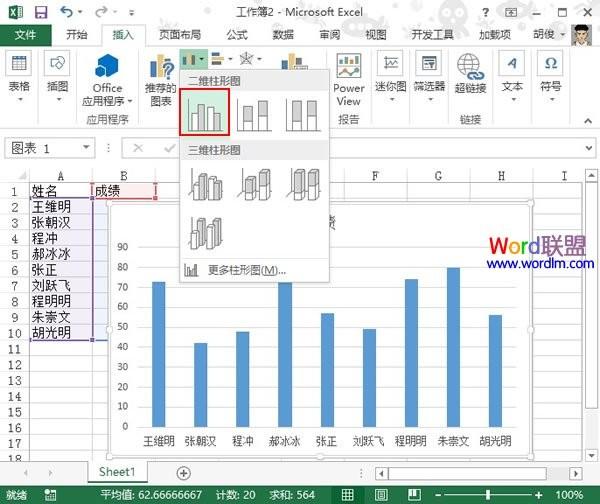Viewport: 600px width, 504px height.
Task: Select the 3D clustered column chart
Action: 205,184
